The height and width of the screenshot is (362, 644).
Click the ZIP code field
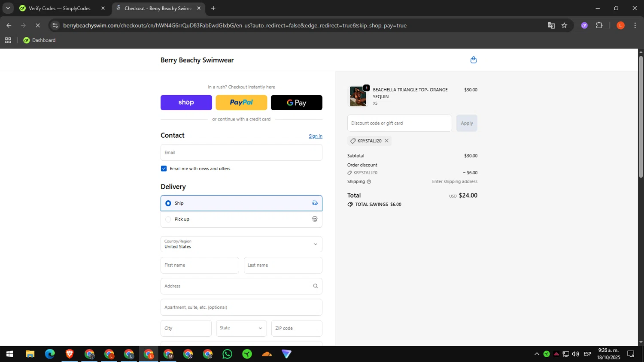point(297,328)
